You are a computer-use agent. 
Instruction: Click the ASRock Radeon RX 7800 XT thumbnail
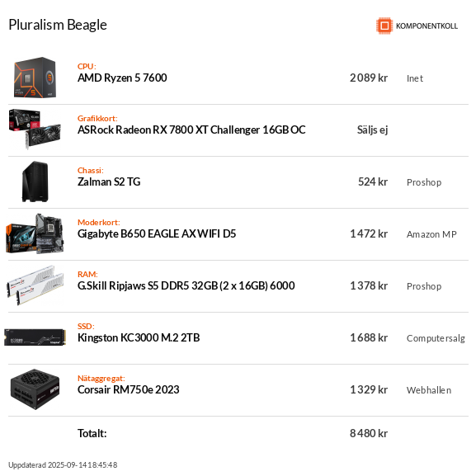[35, 130]
